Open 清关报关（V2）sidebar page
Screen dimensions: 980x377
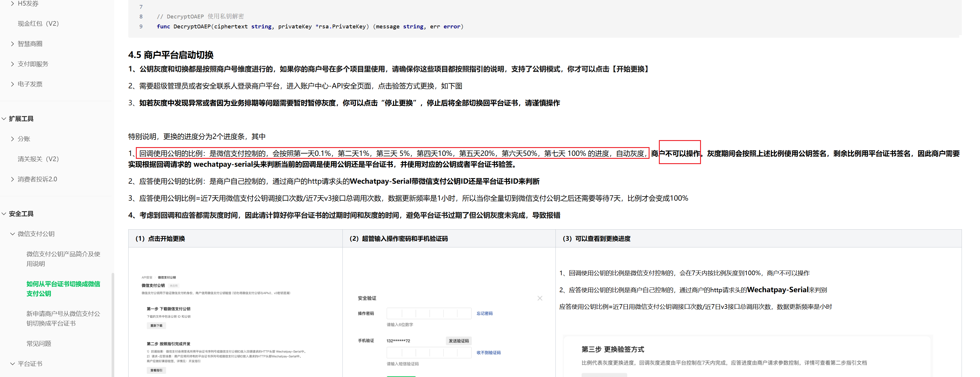point(38,159)
